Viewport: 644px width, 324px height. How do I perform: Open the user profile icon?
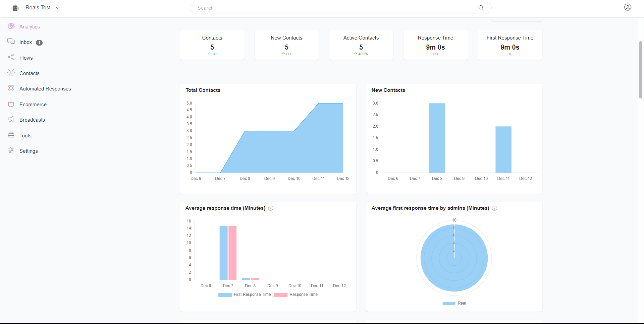pyautogui.click(x=628, y=7)
